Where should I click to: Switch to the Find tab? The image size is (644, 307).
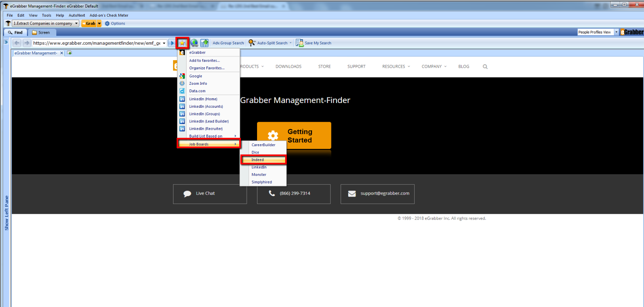point(15,32)
